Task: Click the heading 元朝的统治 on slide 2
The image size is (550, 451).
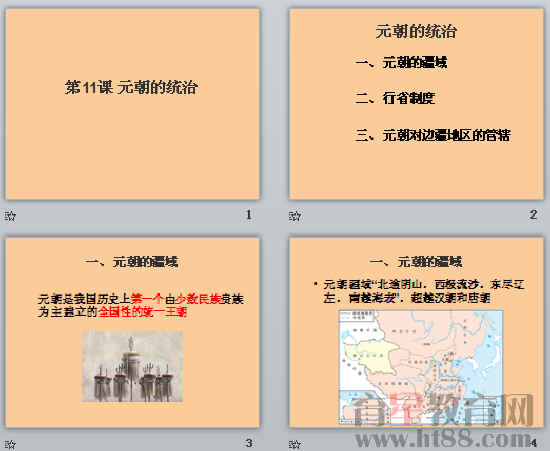Action: coord(416,32)
